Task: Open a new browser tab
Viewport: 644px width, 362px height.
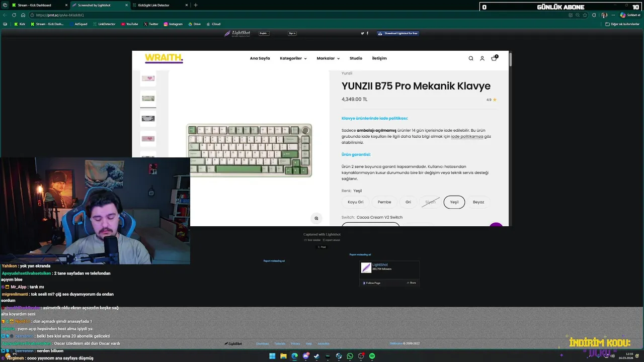Action: point(196,5)
